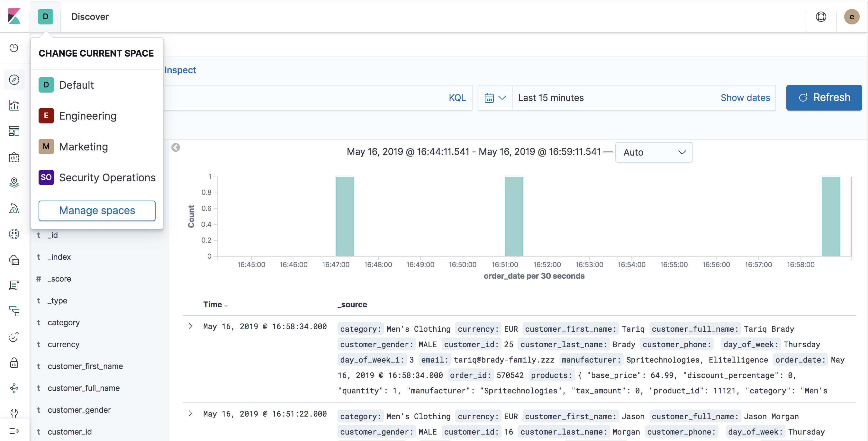Expand the Auto interval dropdown
868x441 pixels.
click(x=654, y=152)
